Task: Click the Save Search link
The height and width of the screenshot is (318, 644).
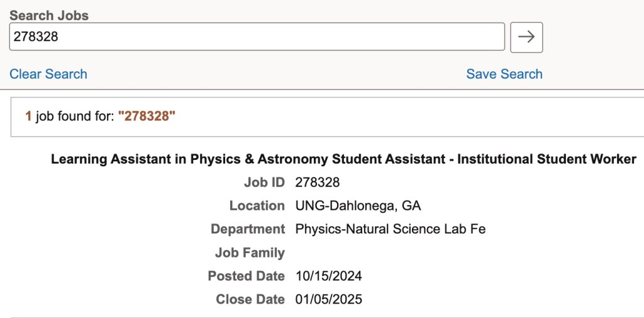Action: [x=504, y=74]
